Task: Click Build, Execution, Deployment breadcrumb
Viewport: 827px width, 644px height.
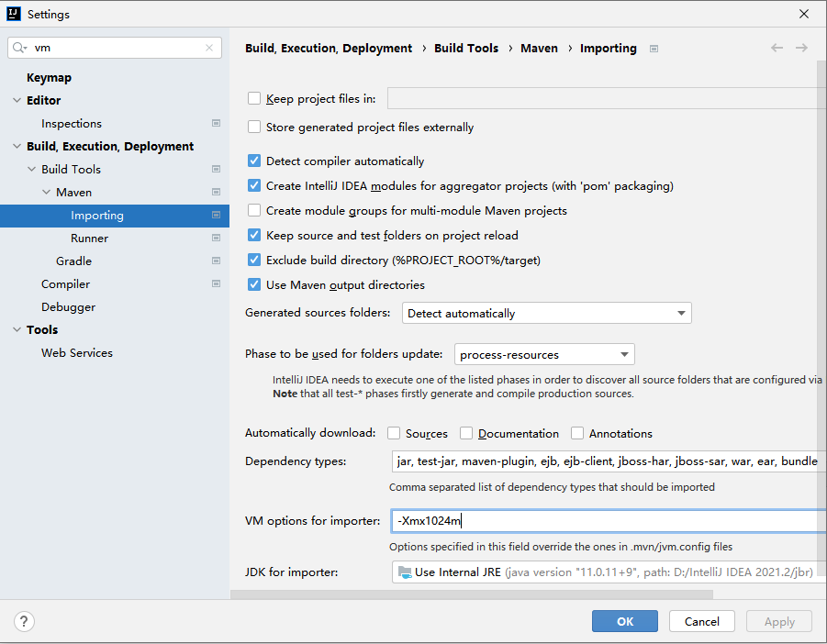Action: coord(329,49)
